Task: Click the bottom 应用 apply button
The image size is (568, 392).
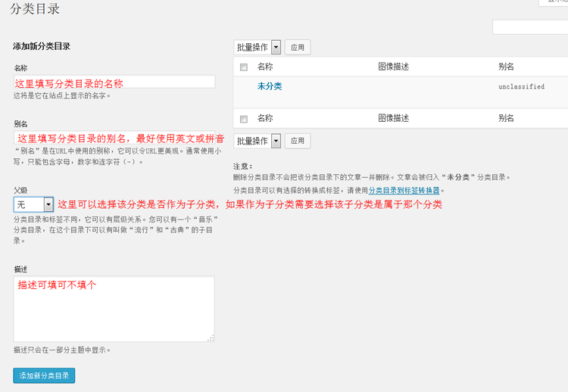Action: 298,141
